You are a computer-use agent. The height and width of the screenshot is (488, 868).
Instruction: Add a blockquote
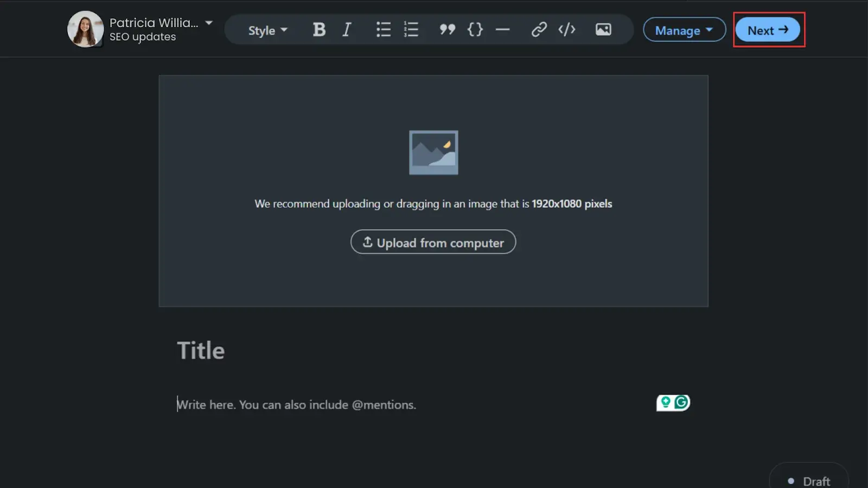(447, 30)
